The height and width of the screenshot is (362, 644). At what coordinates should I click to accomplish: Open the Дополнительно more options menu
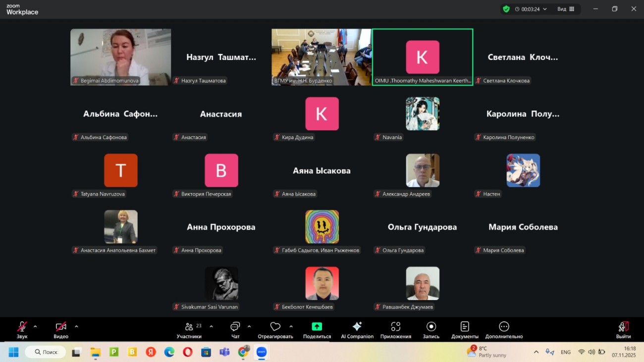[x=504, y=330]
